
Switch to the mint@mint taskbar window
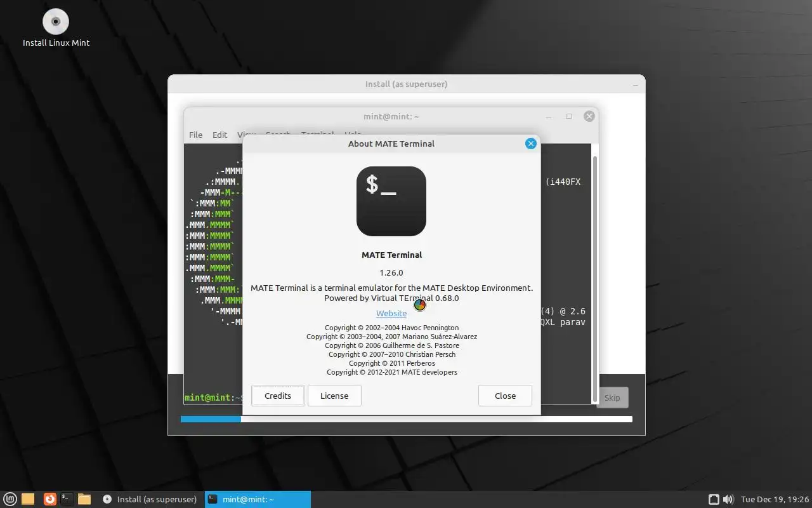click(258, 499)
